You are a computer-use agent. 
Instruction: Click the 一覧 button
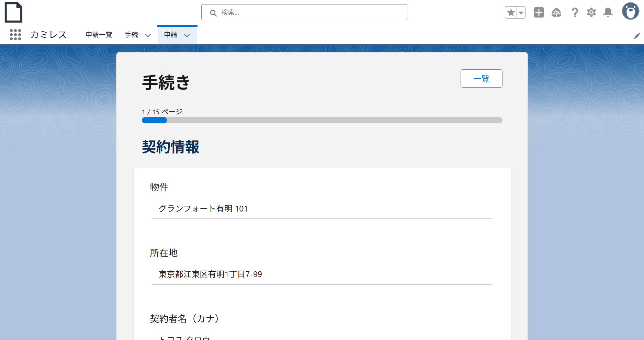pyautogui.click(x=481, y=79)
